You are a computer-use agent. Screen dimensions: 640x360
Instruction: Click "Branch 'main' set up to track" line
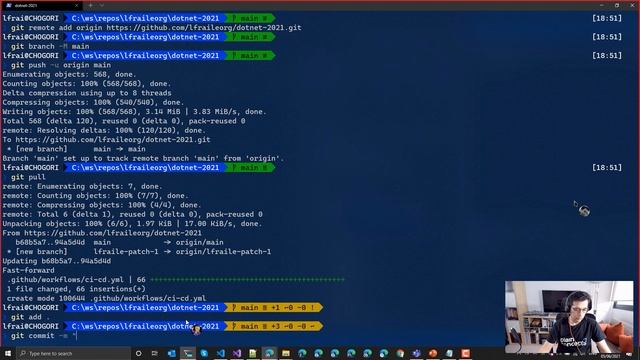click(143, 158)
